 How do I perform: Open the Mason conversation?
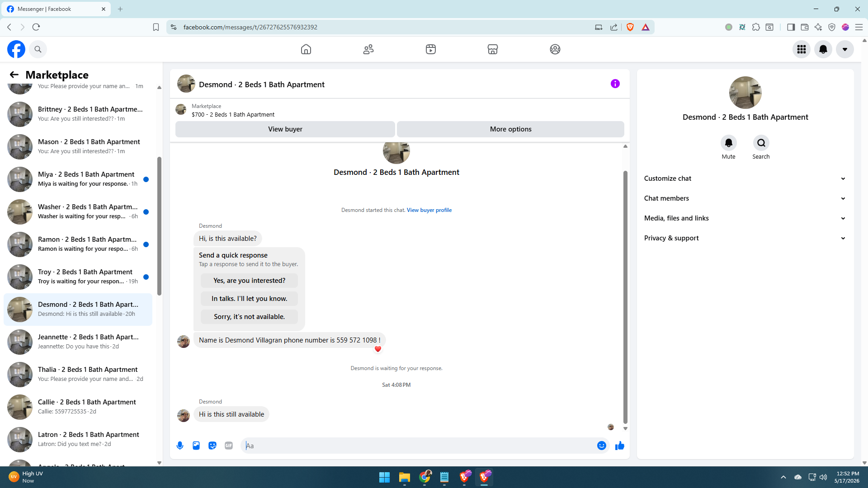(78, 146)
